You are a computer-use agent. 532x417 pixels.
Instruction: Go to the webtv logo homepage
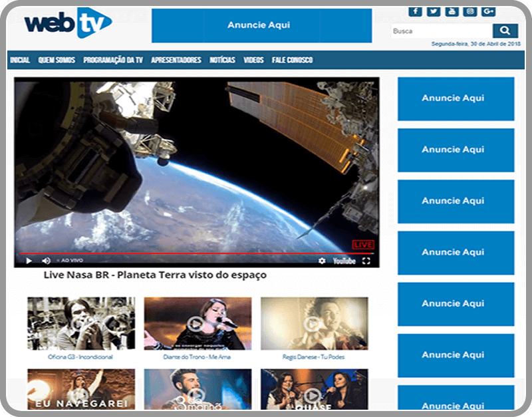[68, 23]
